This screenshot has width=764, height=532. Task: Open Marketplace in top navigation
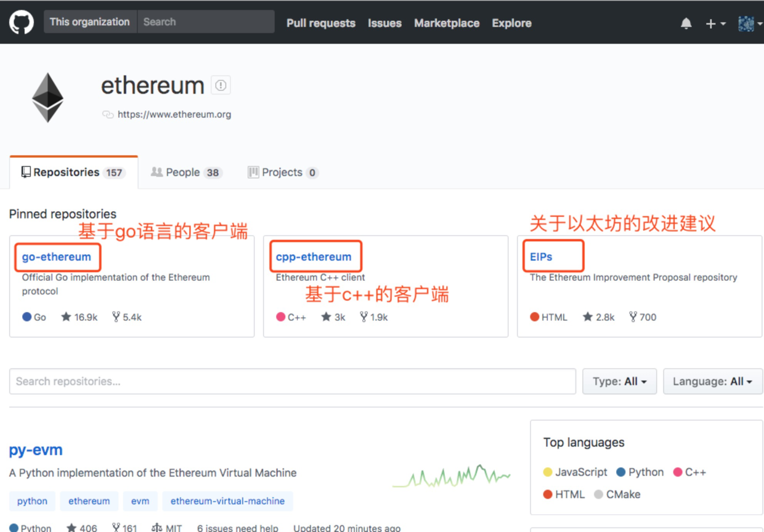point(447,23)
